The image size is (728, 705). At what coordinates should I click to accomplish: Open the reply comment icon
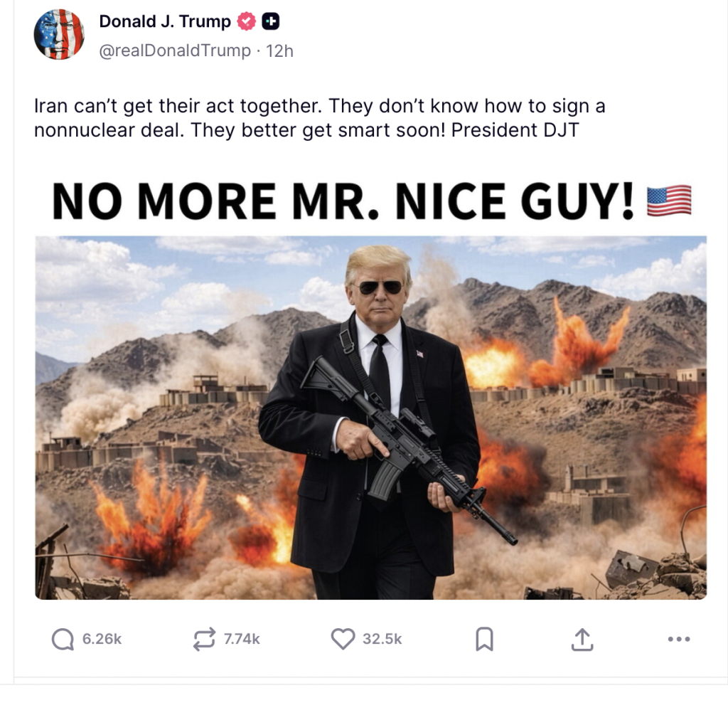pos(63,639)
